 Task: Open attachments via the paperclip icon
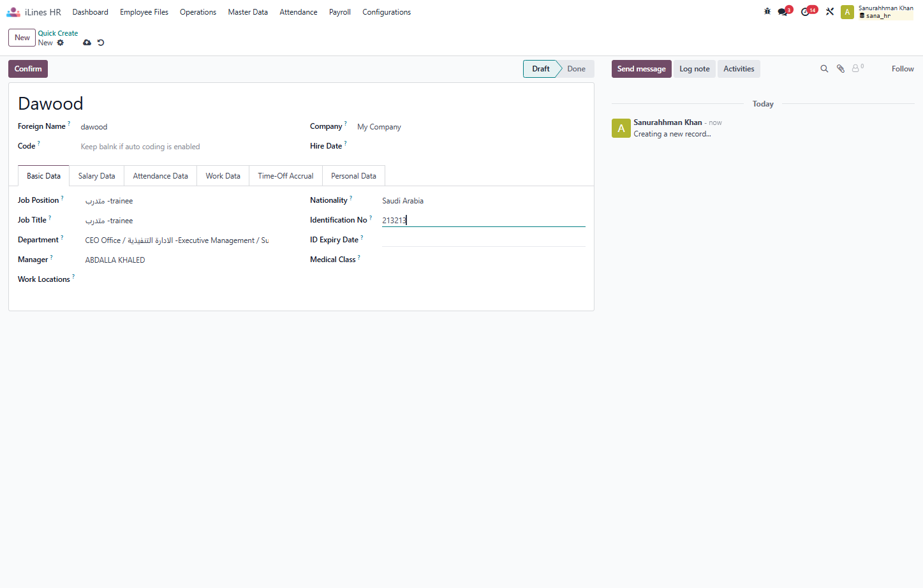[841, 69]
